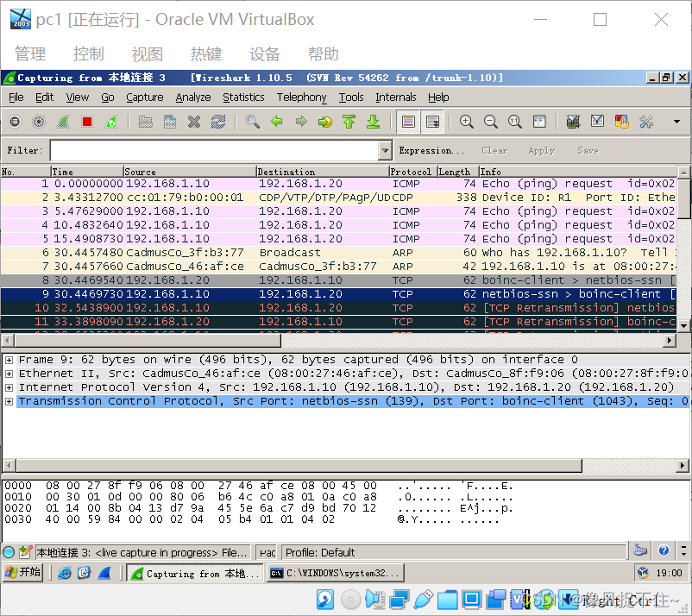Viewport: 692px width, 616px height.
Task: Expand Internet Protocol Version 4 tree
Action: [9, 387]
